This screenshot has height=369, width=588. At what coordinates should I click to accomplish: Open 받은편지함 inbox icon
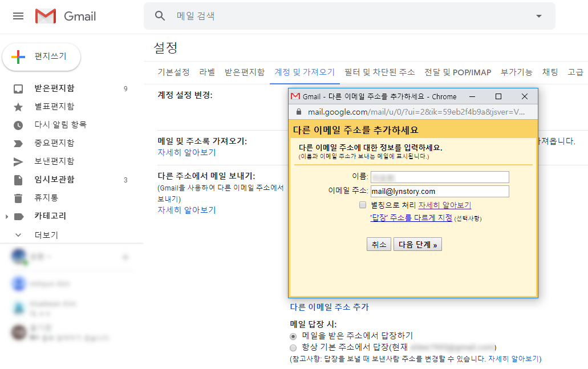tap(18, 89)
